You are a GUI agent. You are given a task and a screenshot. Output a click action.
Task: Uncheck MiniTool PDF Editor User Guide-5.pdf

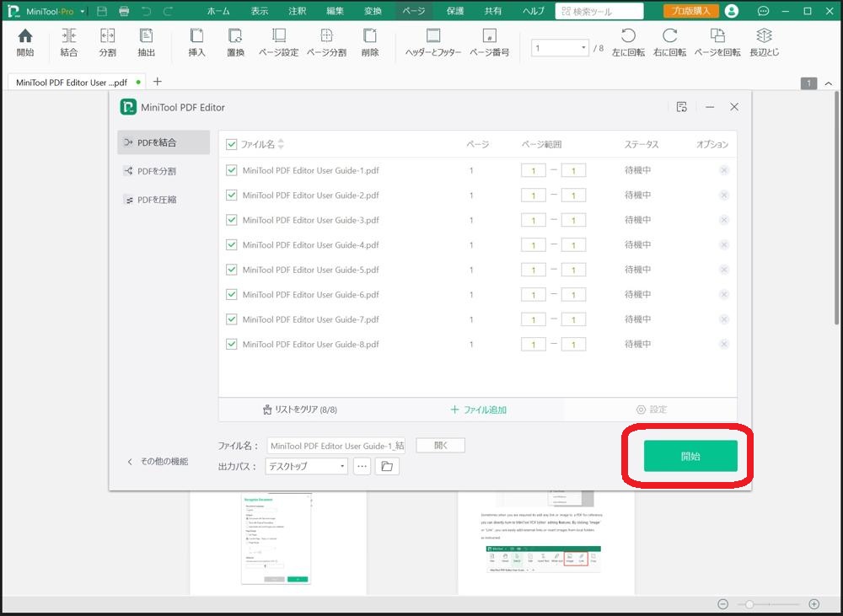(232, 270)
